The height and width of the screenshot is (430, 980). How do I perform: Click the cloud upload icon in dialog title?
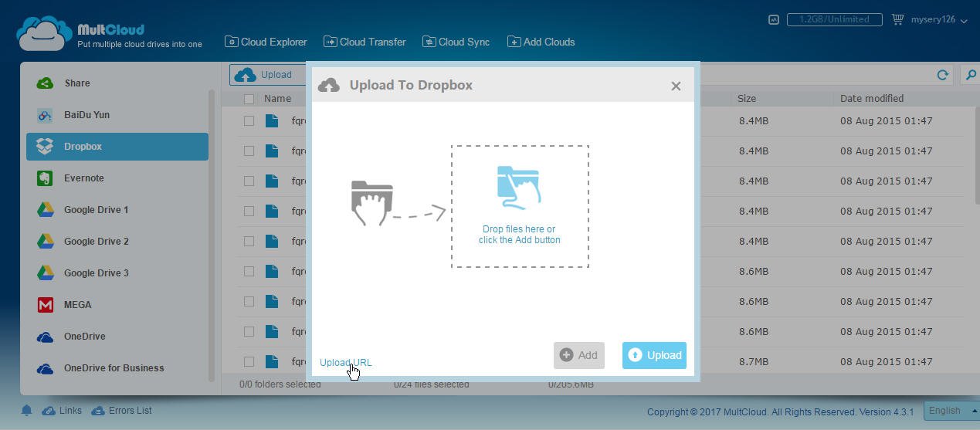point(328,85)
